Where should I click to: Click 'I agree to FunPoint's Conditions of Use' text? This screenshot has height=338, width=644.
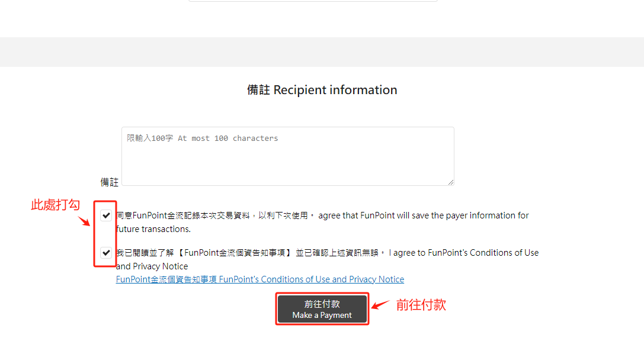point(463,253)
